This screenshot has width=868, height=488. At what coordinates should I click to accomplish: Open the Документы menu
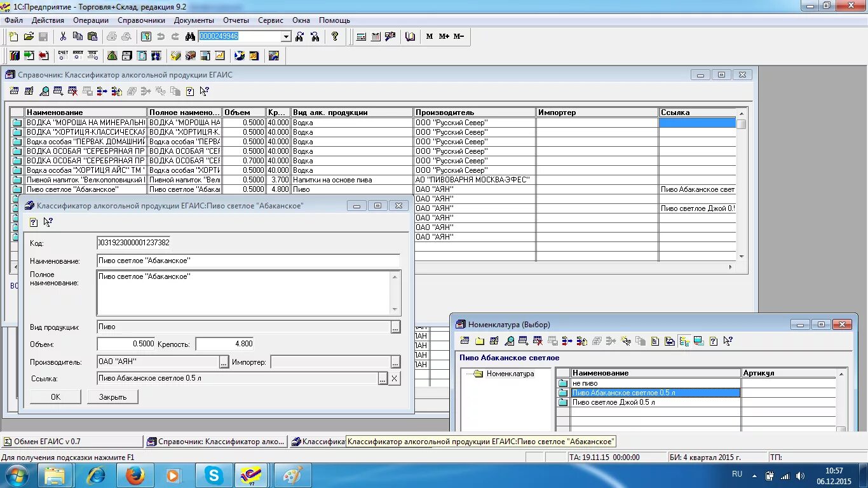click(x=194, y=20)
